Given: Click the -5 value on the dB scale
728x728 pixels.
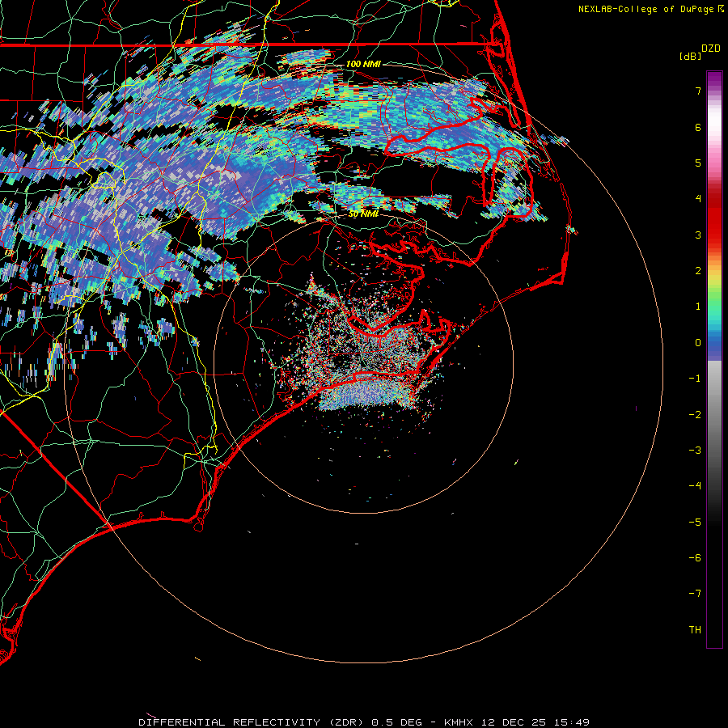Looking at the screenshot, I should (x=695, y=523).
